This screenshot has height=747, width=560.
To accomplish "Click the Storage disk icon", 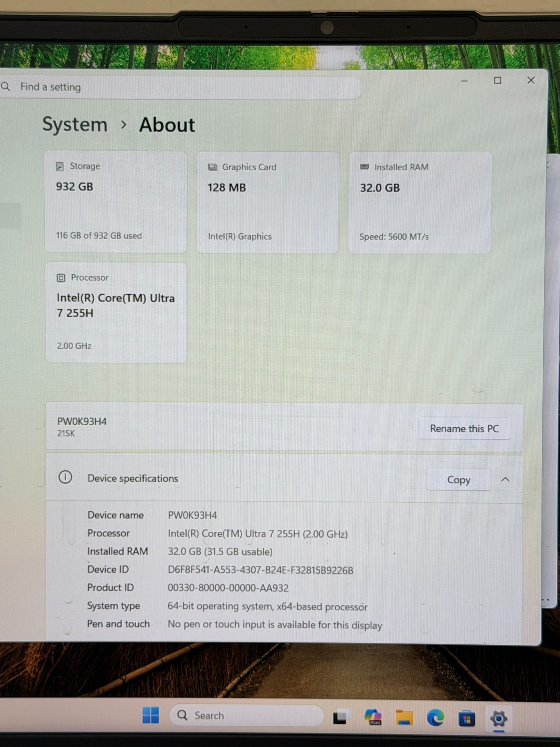I will pyautogui.click(x=60, y=167).
